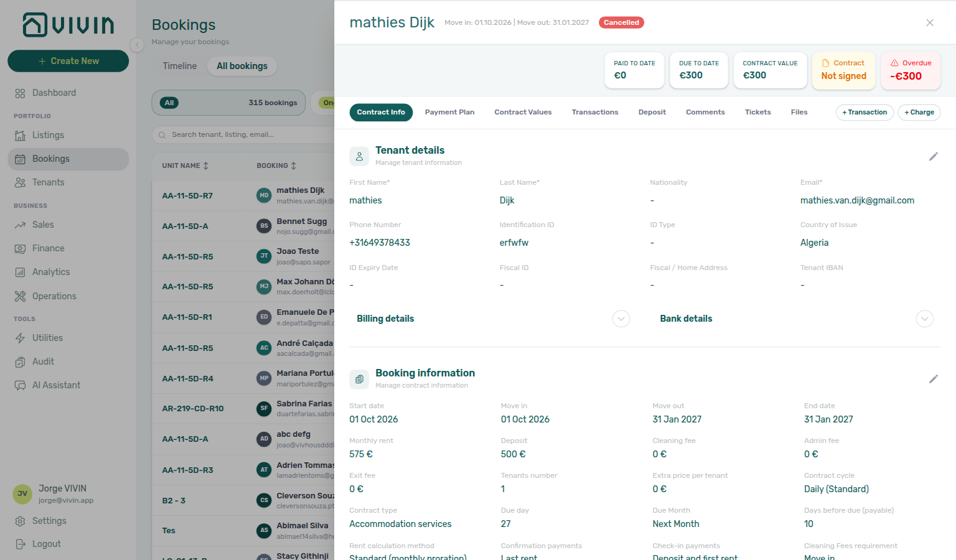Add a new Charge

click(x=919, y=113)
